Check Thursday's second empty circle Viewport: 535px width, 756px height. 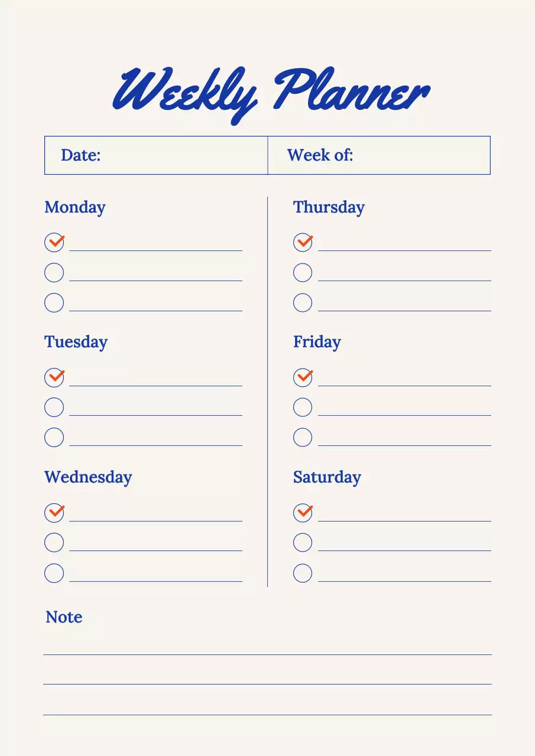[x=303, y=272]
